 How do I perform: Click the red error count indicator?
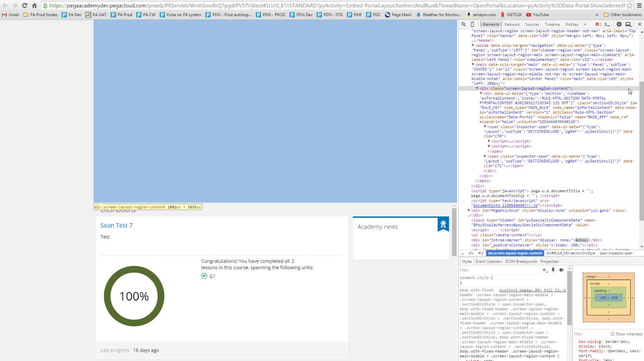click(598, 24)
